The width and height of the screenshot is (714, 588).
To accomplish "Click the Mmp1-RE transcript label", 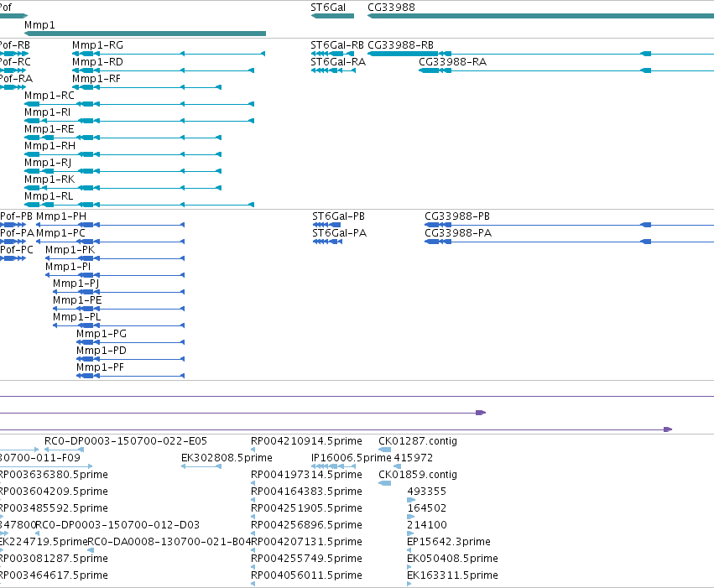I will (50, 129).
